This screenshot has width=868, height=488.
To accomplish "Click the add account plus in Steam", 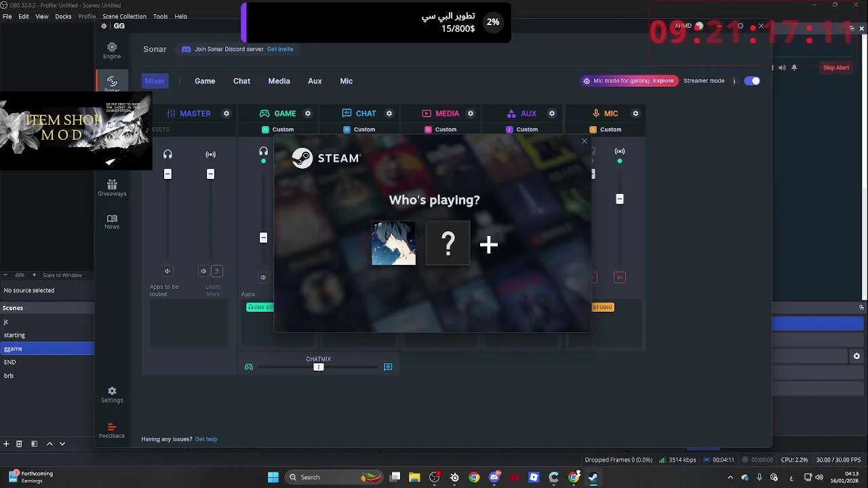I will [489, 244].
